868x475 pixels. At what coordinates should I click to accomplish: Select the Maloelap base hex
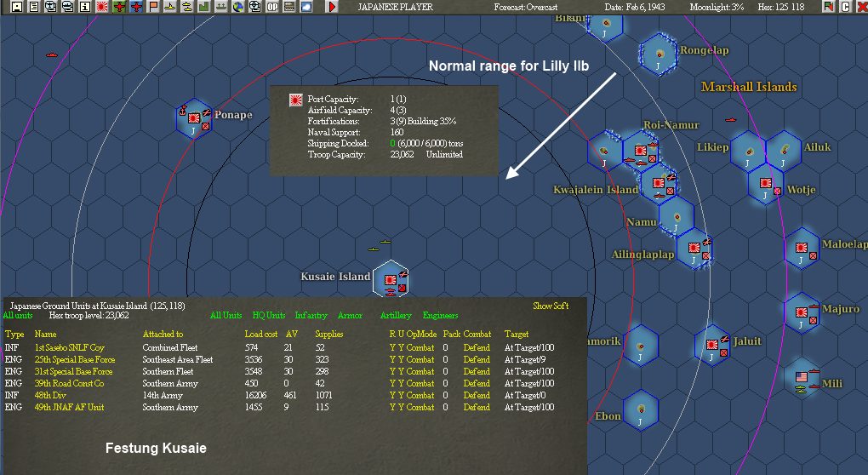[x=802, y=248]
